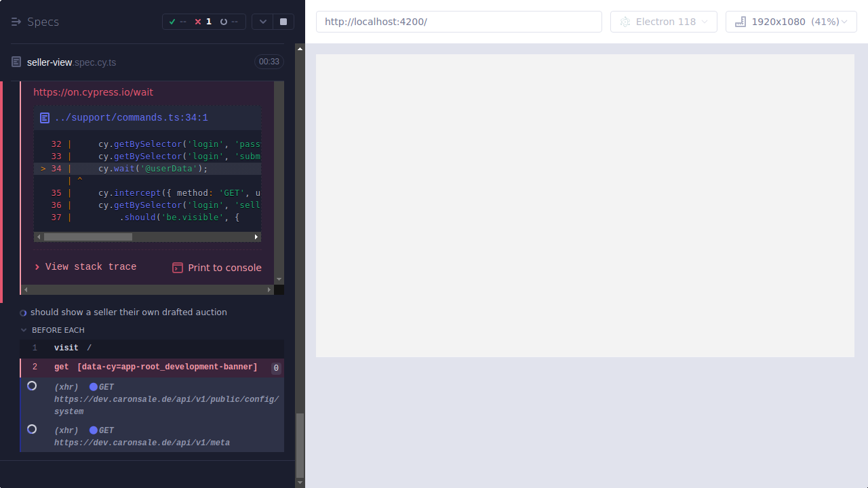Click the circle pin on meta xhr request
868x488 pixels.
click(x=31, y=429)
